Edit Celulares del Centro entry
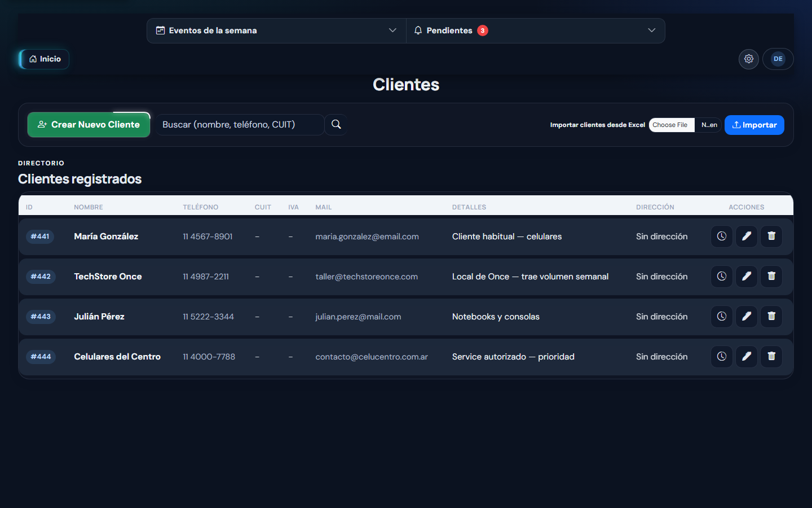The height and width of the screenshot is (508, 812). [x=747, y=357]
